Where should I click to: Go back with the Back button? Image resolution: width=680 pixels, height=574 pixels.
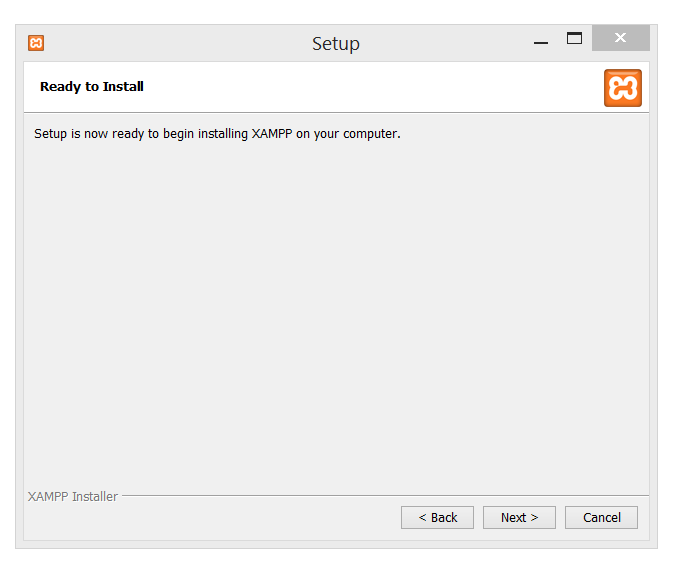437,517
